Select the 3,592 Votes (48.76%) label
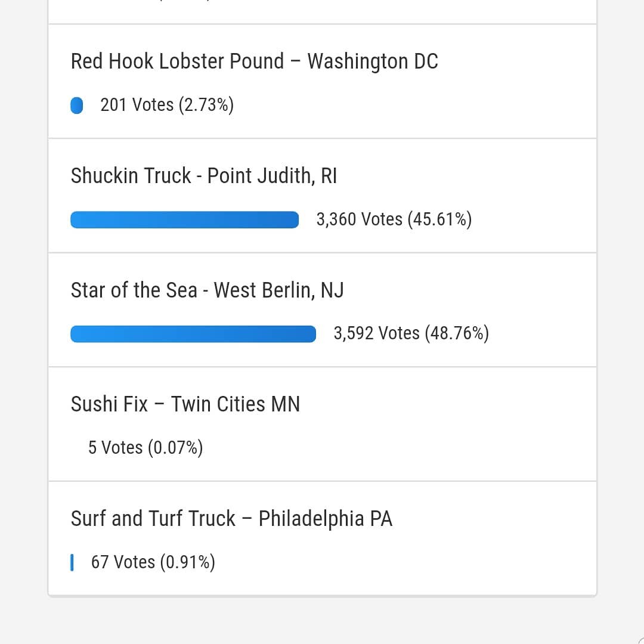644x644 pixels. [x=411, y=333]
